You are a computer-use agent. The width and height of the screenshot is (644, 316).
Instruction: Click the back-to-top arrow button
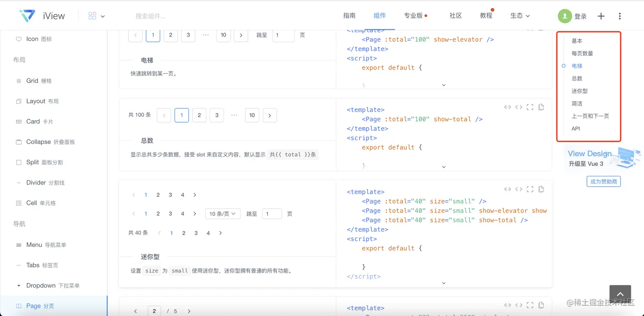click(x=620, y=295)
